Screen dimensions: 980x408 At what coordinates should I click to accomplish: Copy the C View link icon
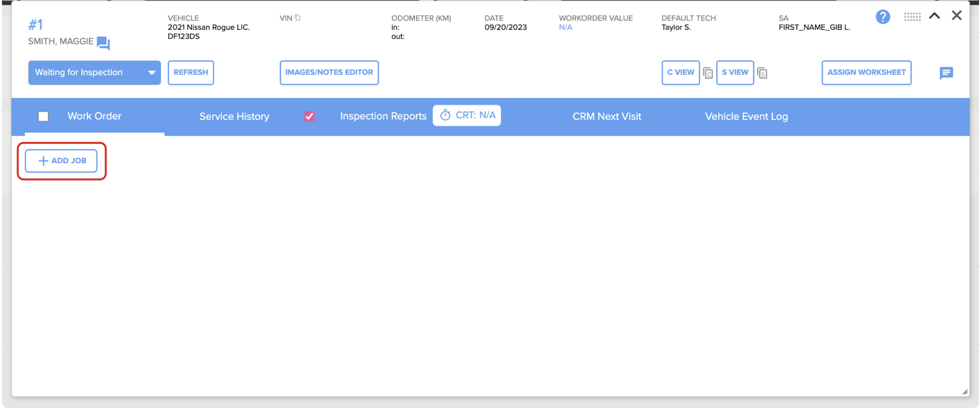[708, 73]
